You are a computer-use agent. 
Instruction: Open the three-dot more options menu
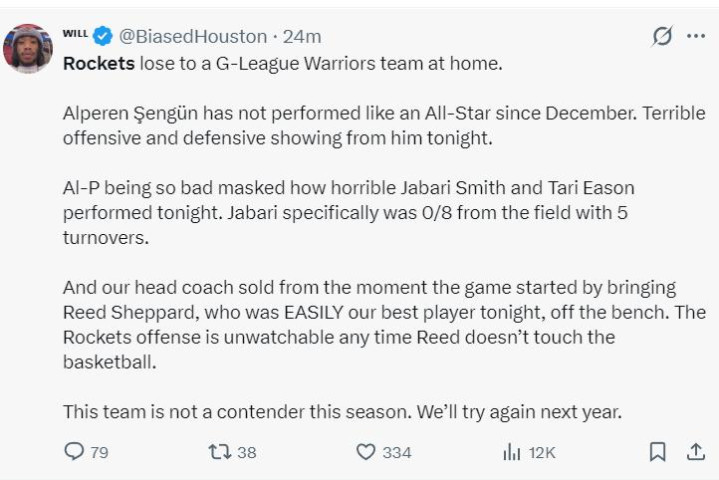coord(695,36)
